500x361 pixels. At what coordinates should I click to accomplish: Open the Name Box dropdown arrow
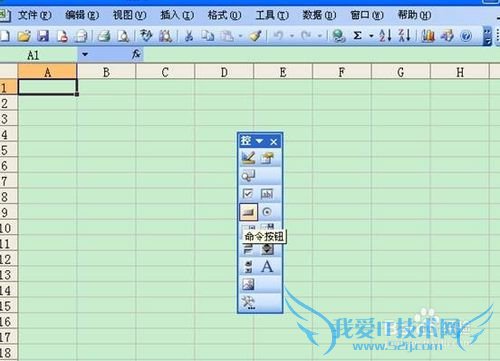(x=85, y=54)
